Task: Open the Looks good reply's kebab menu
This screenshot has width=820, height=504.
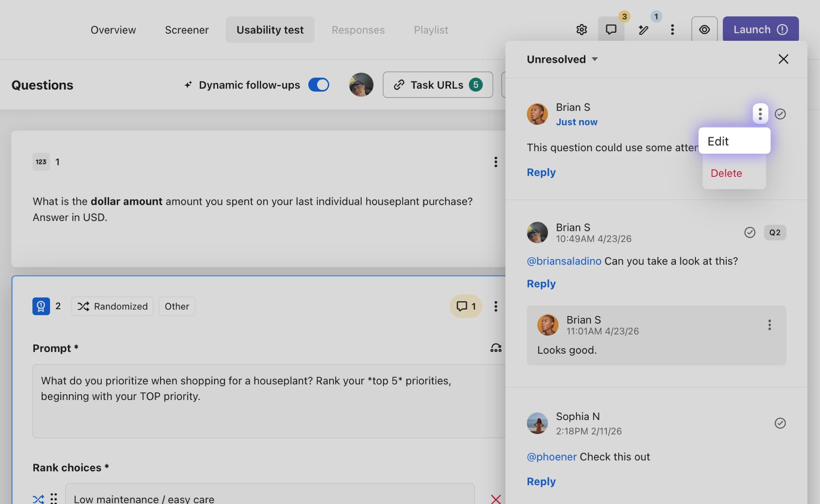Action: [x=769, y=325]
